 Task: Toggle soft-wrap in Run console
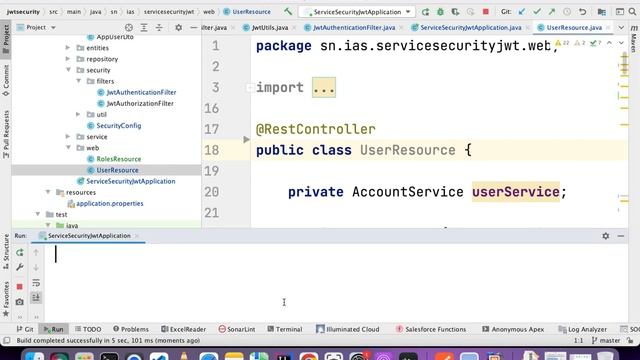tap(36, 282)
